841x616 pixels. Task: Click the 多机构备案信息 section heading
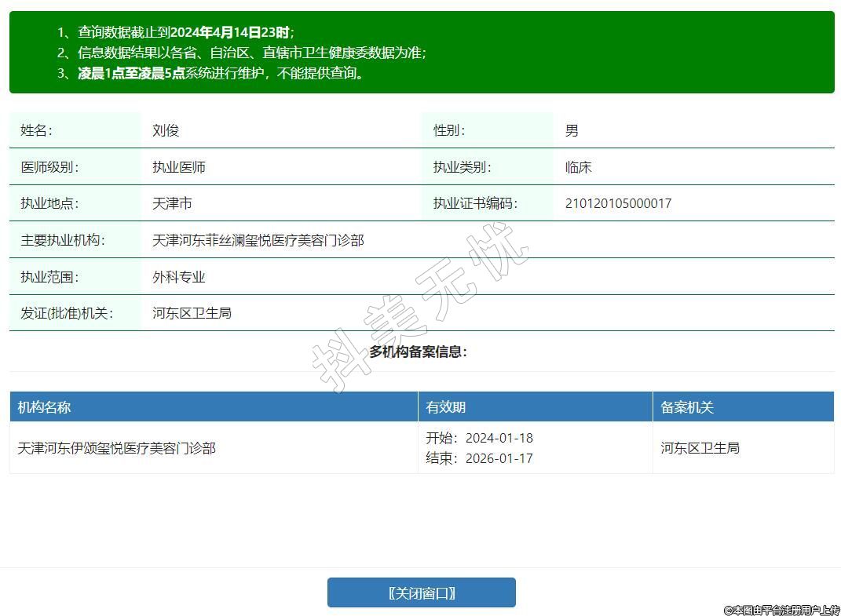click(418, 352)
